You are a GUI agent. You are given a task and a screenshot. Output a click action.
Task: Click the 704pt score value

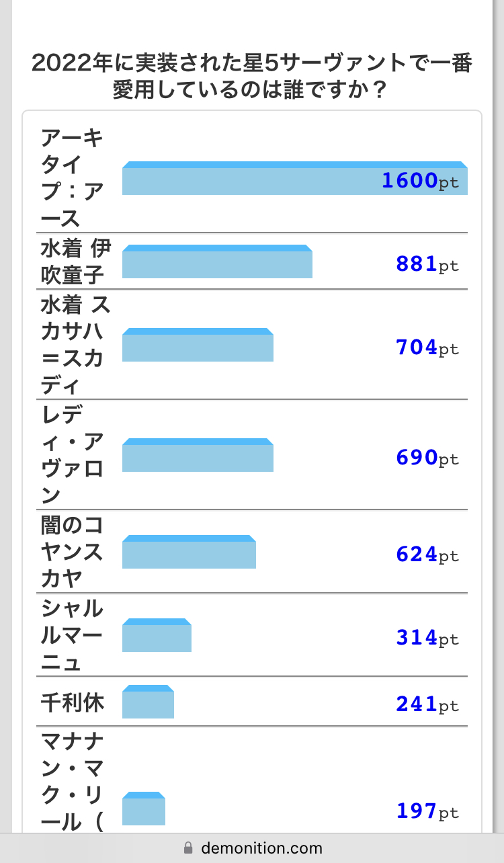tap(427, 347)
